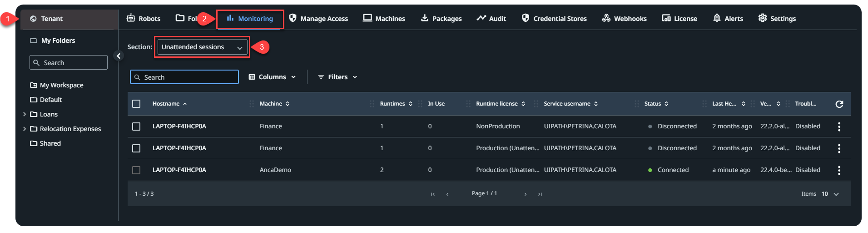Viewport: 868px width, 233px height.
Task: Open the Items per page selector
Action: (830, 194)
